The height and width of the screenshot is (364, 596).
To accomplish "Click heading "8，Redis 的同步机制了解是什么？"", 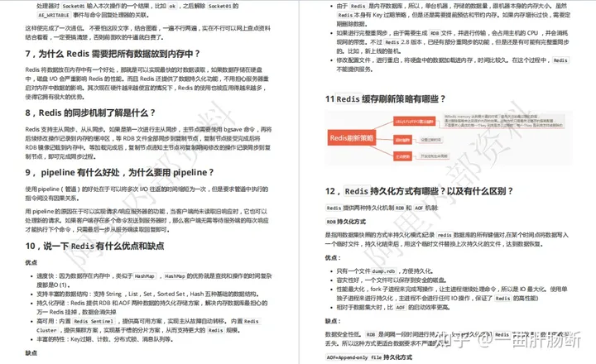I will [x=90, y=113].
